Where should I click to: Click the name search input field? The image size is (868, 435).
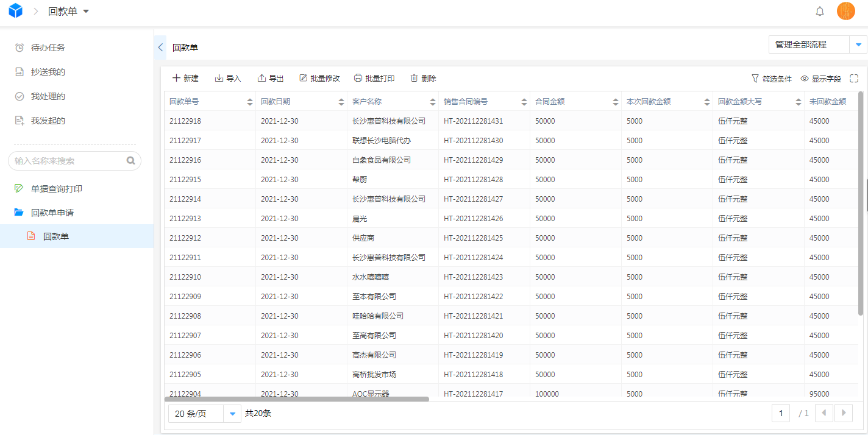click(67, 160)
